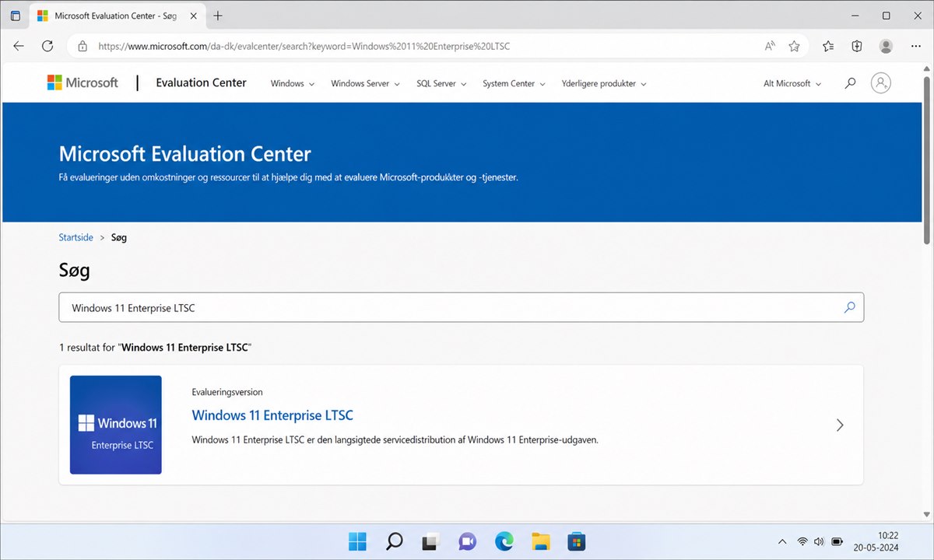The height and width of the screenshot is (560, 934).
Task: Open Edge settings and more menu
Action: pos(915,46)
